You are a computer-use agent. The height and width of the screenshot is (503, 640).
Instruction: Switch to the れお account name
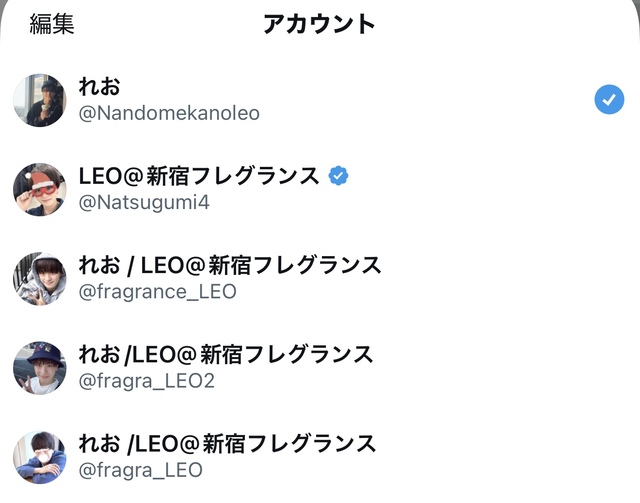99,87
